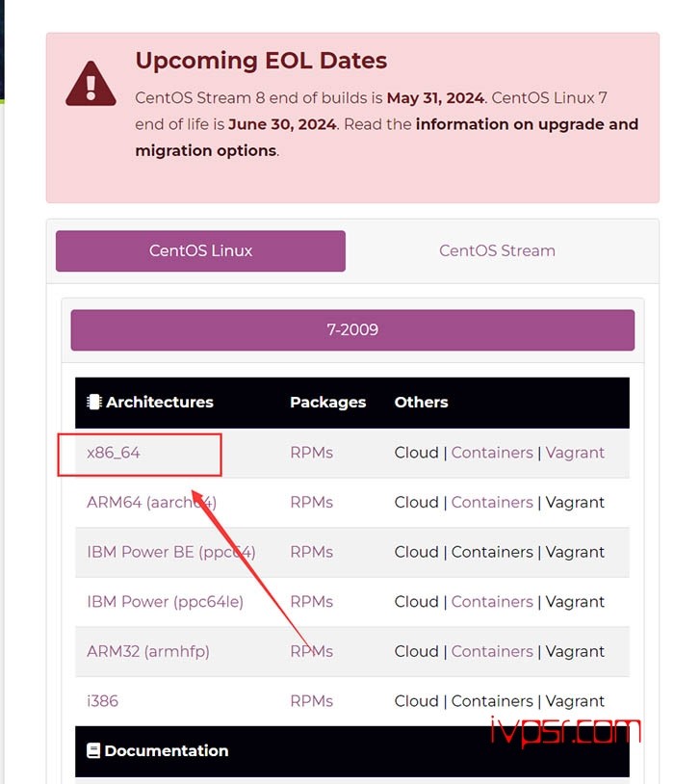Open Containers link in ARM64 row

[x=492, y=502]
